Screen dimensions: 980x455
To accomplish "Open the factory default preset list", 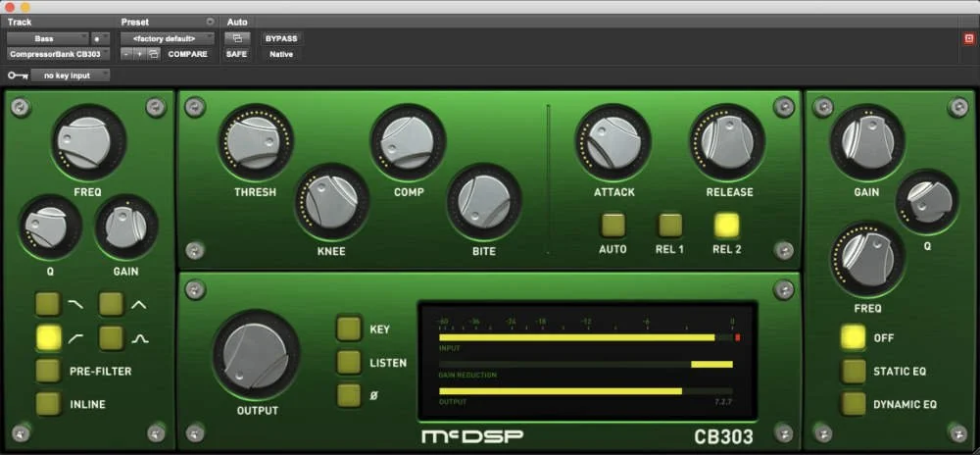I will (167, 39).
